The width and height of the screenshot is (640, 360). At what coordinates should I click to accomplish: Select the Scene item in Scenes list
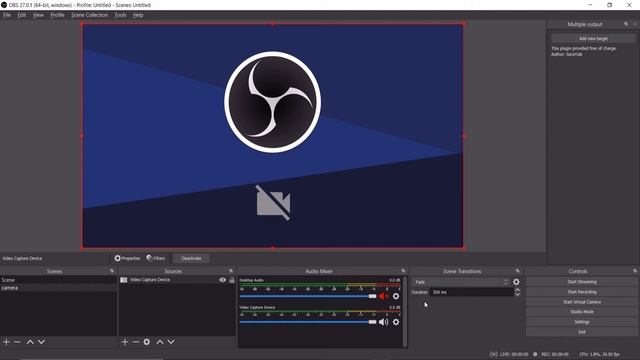[58, 280]
